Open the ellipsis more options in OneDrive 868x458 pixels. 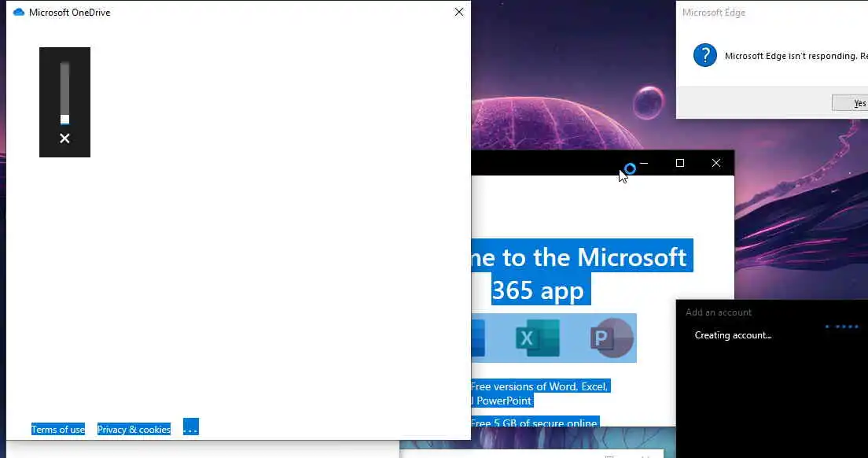[x=190, y=427]
